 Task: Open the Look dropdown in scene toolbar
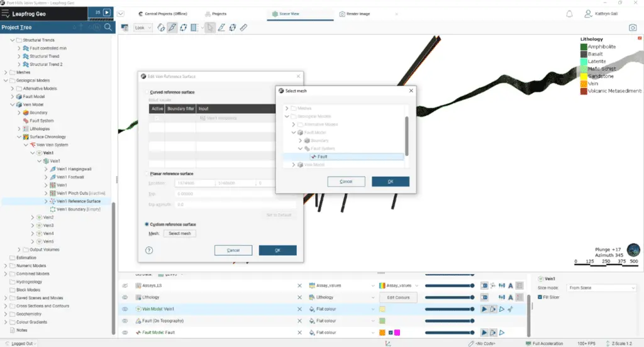143,28
